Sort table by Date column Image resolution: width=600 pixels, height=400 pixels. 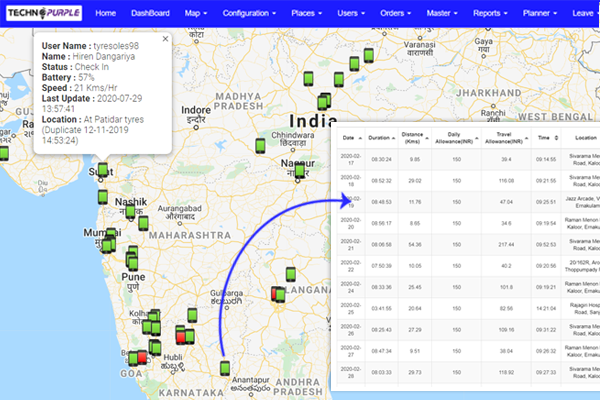[351, 138]
